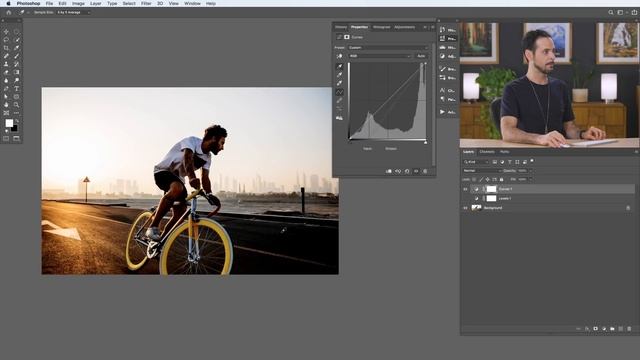Toggle lock position in Layers panel
This screenshot has height=360, width=640.
click(x=487, y=179)
